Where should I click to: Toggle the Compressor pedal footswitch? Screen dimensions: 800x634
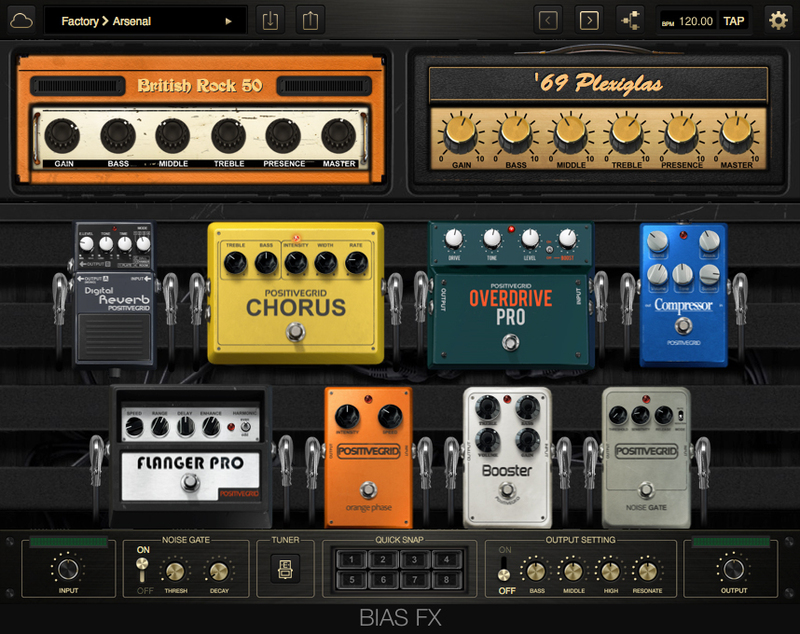pos(683,325)
